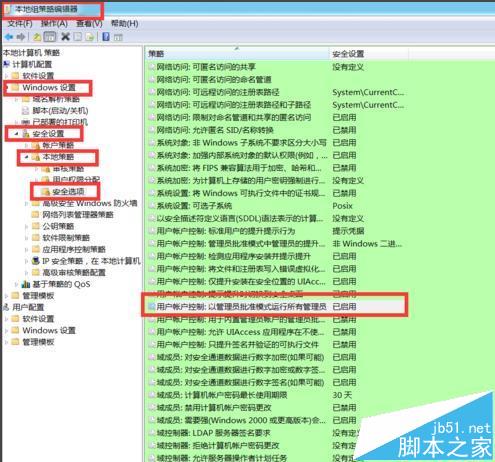The width and height of the screenshot is (495, 462).
Task: Expand the 公钥策略 tree node
Action: pos(26,226)
